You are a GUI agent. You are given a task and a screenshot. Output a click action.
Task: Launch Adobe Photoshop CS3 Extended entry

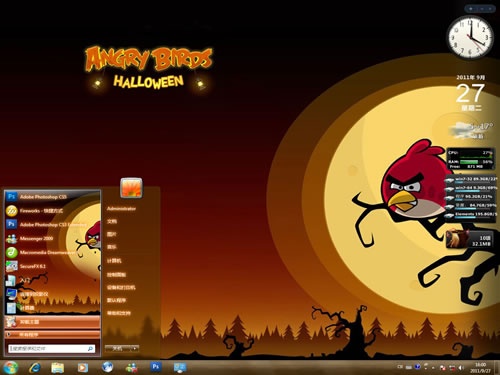[x=52, y=224]
